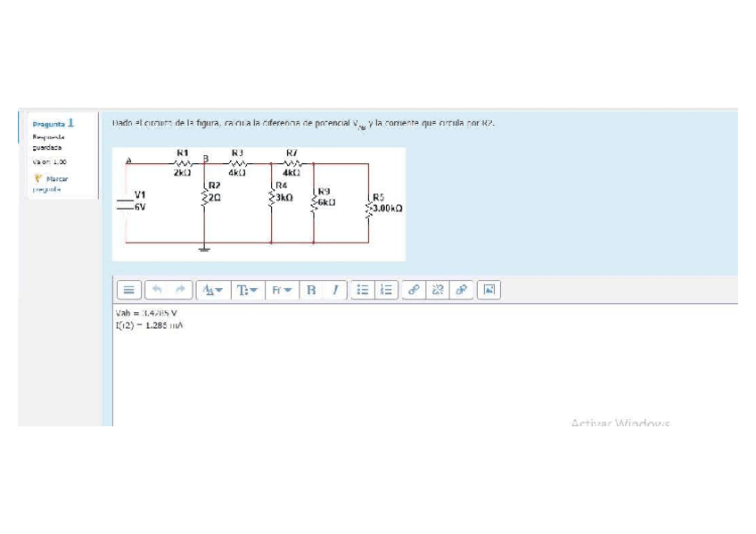Click the circuit diagram image
This screenshot has height=534, width=756.
click(x=259, y=204)
